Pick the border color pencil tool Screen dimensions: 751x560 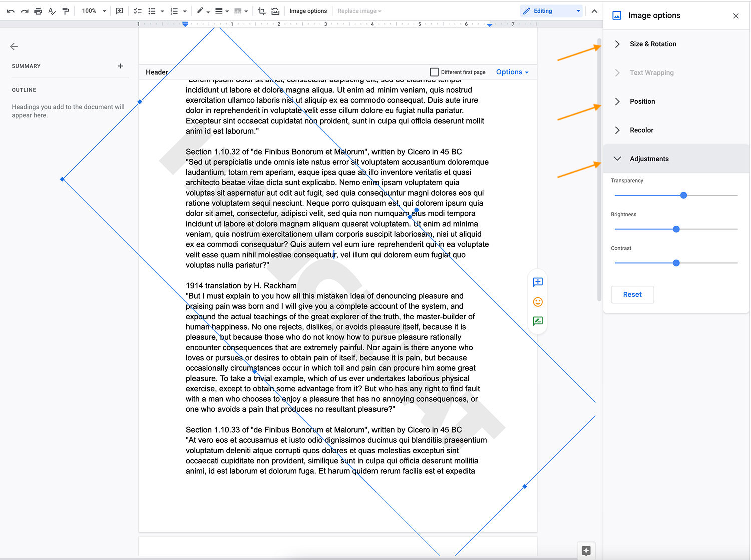coord(200,11)
